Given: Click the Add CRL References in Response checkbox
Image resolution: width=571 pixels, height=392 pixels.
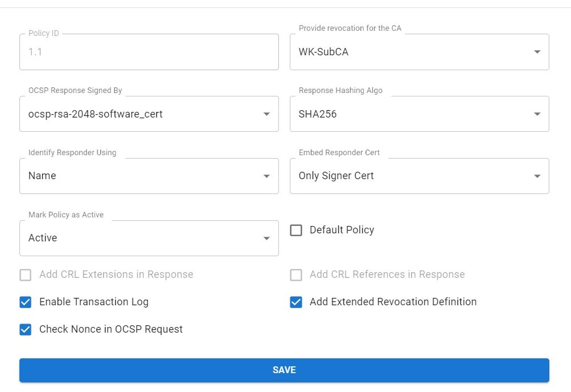Looking at the screenshot, I should [x=296, y=274].
